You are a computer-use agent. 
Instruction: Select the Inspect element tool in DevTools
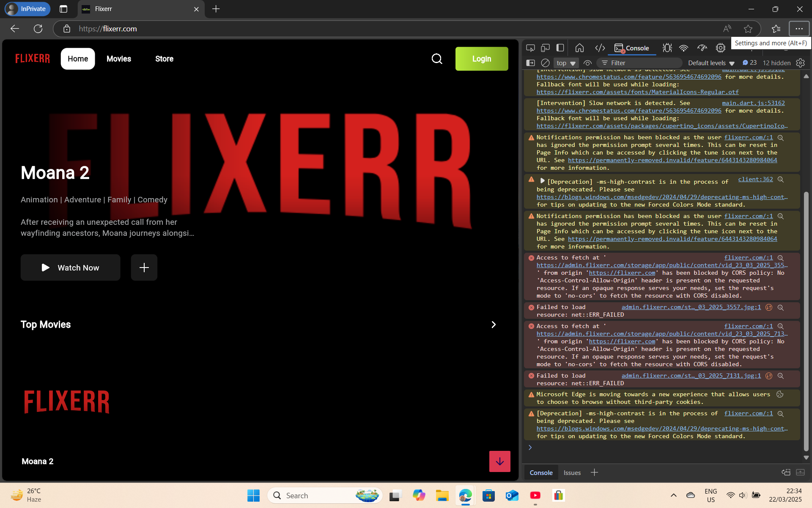coord(530,48)
